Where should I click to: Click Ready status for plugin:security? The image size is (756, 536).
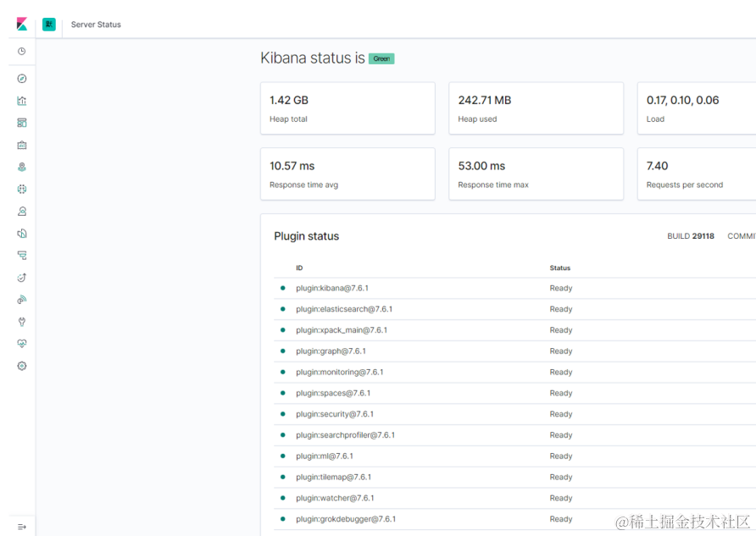561,414
